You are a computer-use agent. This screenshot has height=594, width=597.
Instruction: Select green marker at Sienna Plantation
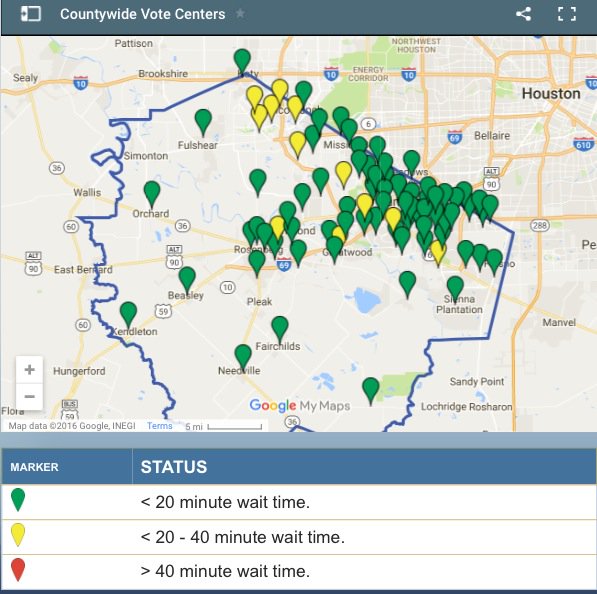click(455, 290)
